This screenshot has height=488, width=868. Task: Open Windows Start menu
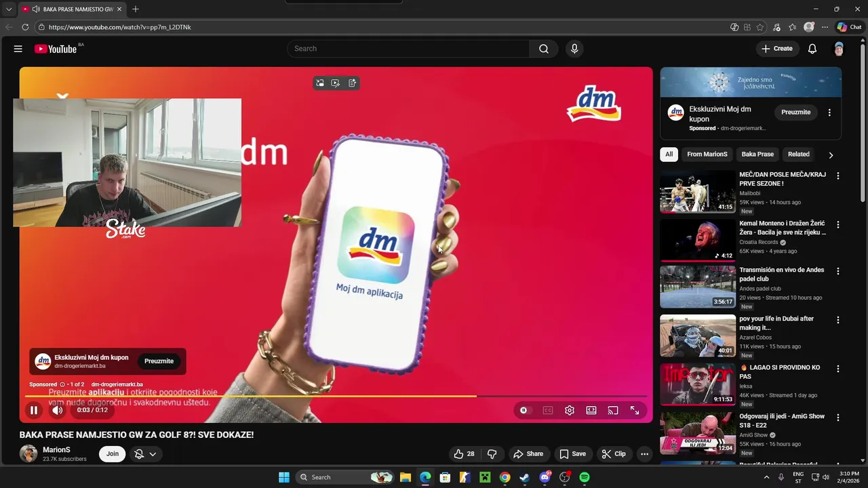pos(284,477)
